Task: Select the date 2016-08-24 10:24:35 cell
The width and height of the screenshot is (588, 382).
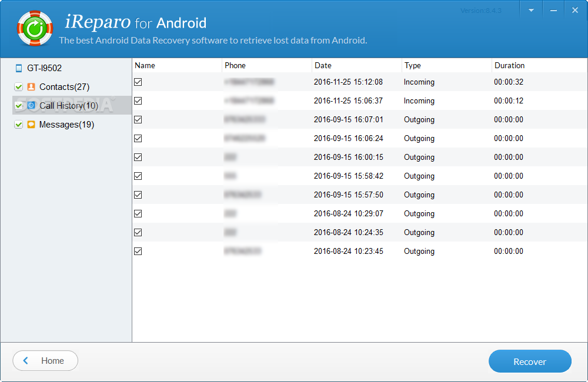Action: 348,232
